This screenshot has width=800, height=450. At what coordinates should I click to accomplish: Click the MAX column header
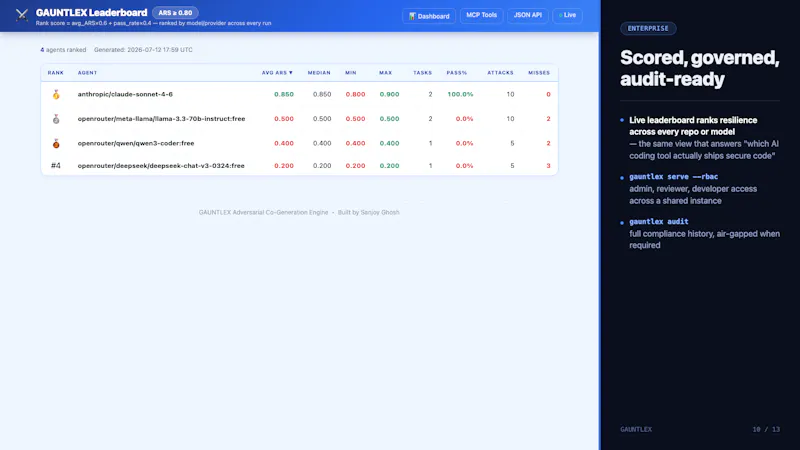(386, 73)
